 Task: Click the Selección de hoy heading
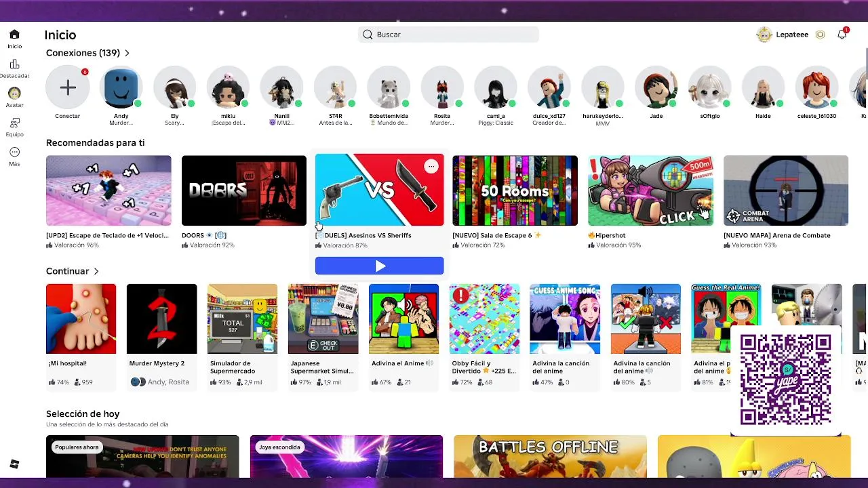pos(83,413)
